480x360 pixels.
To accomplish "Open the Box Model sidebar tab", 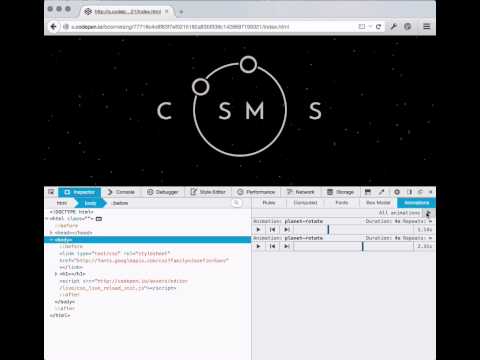I will (378, 203).
